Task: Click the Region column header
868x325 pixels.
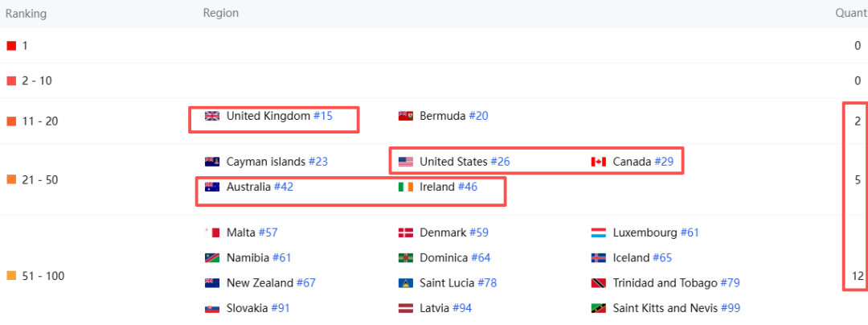Action: [x=221, y=14]
